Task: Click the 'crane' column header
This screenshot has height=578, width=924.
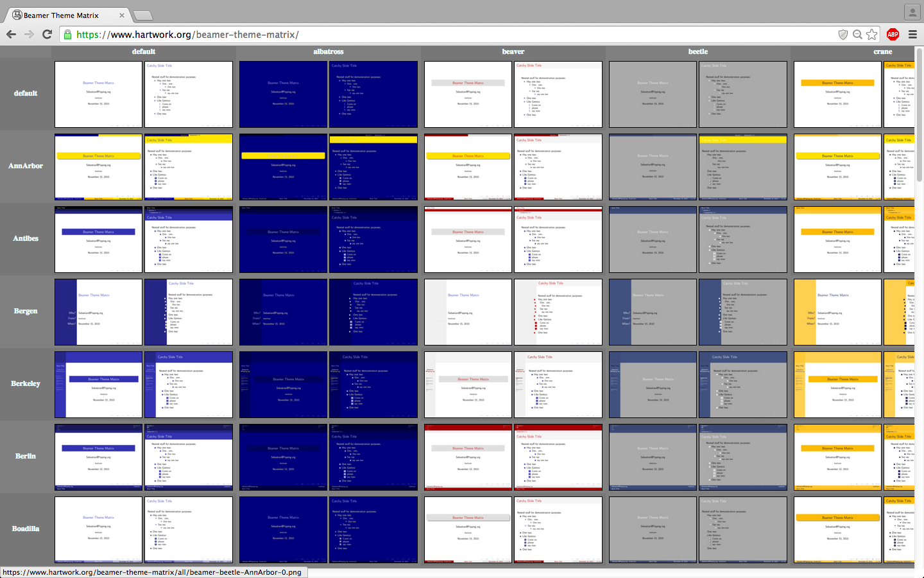Action: pyautogui.click(x=883, y=51)
